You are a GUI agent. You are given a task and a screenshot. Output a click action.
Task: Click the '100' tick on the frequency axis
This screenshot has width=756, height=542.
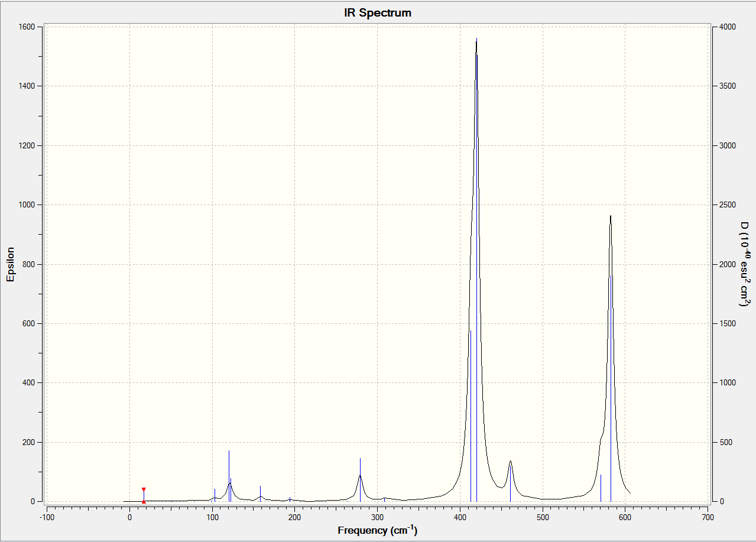[212, 517]
